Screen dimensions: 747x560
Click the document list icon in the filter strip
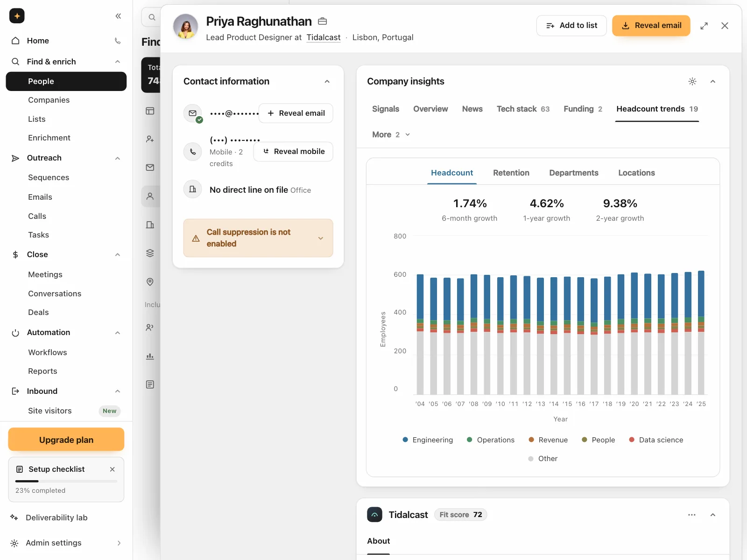(150, 385)
